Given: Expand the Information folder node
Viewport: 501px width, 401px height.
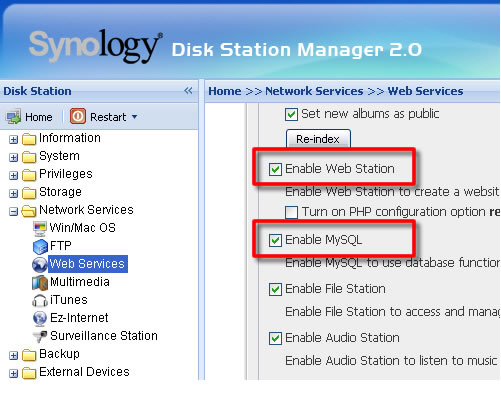Looking at the screenshot, I should (x=13, y=139).
